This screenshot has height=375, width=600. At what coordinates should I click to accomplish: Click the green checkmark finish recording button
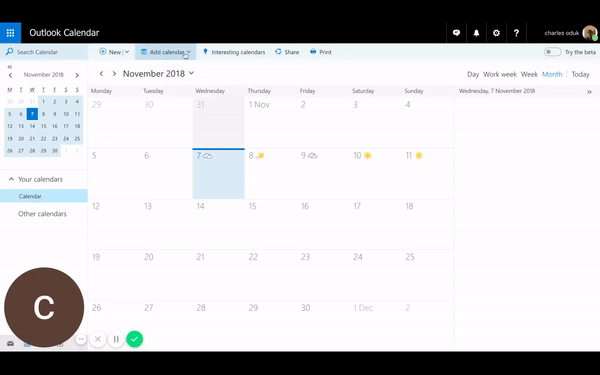click(134, 339)
